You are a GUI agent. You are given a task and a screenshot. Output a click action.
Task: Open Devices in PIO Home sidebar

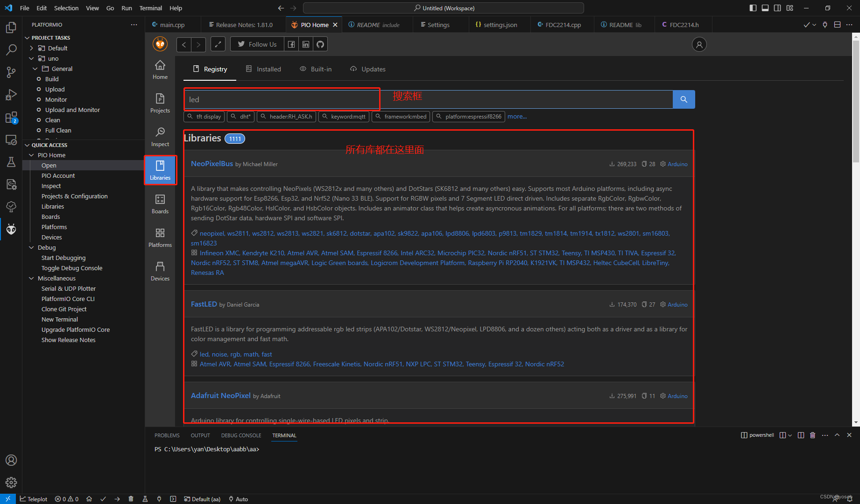click(x=160, y=272)
